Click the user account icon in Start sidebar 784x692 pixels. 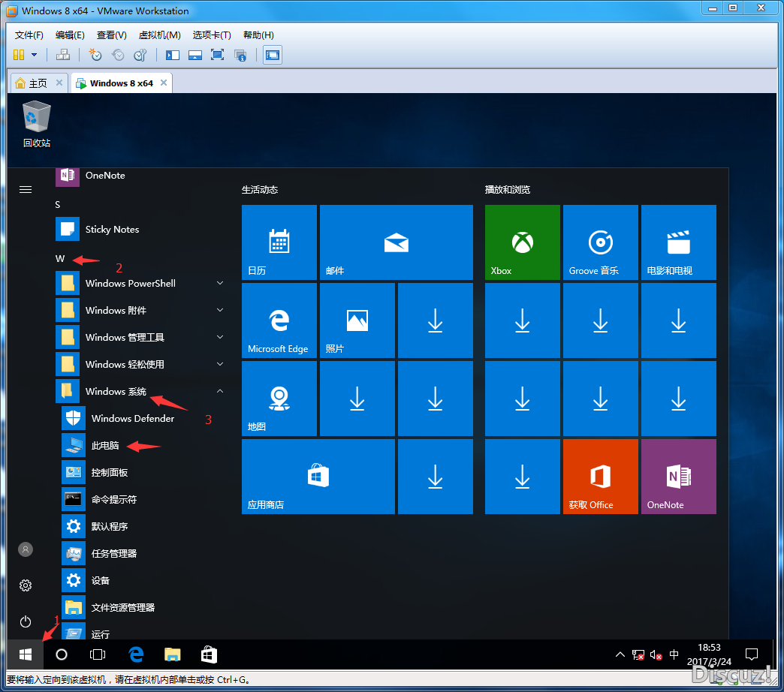click(x=26, y=549)
